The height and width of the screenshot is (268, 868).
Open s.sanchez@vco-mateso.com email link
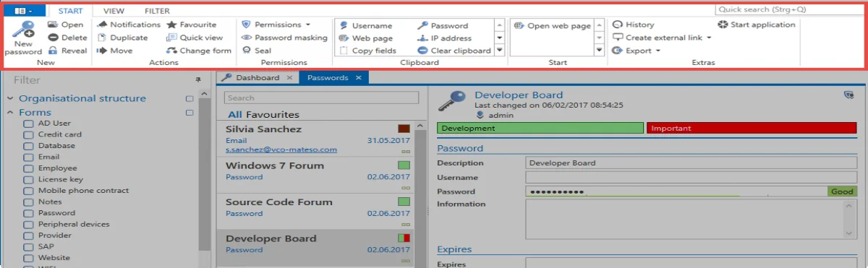pos(281,150)
